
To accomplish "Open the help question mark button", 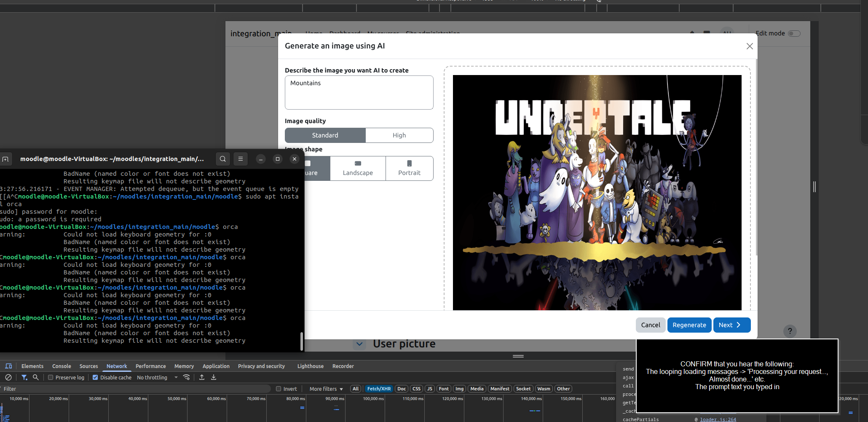I will click(790, 331).
